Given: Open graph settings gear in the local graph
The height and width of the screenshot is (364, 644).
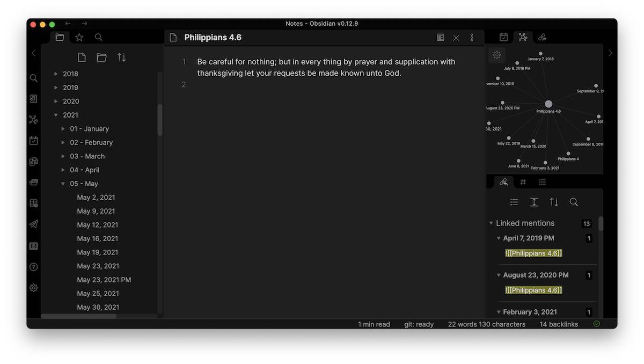Looking at the screenshot, I should pyautogui.click(x=497, y=55).
